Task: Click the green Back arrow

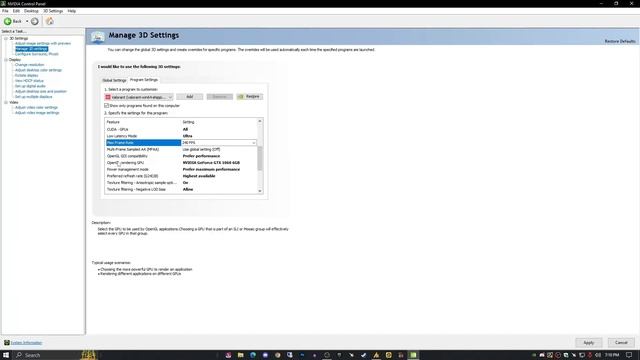Action: tap(8, 21)
